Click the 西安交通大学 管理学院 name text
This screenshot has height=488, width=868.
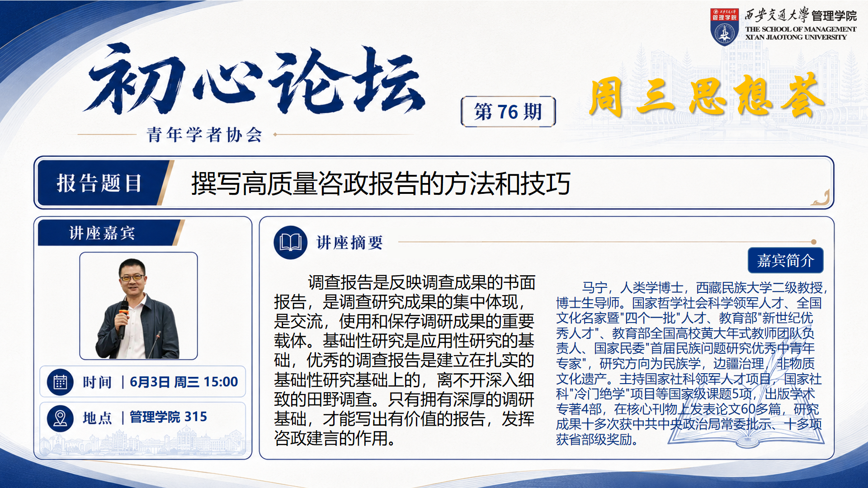pos(801,15)
